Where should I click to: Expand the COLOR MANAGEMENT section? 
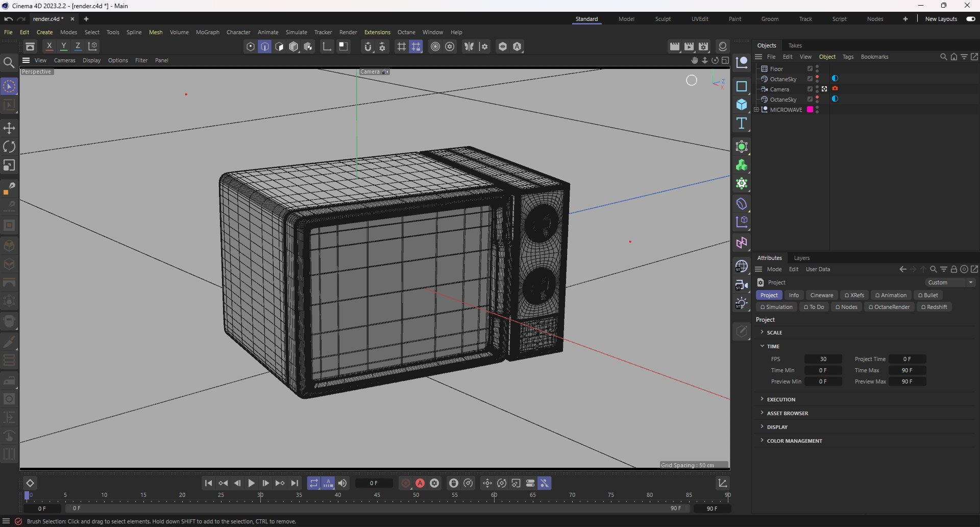(762, 441)
